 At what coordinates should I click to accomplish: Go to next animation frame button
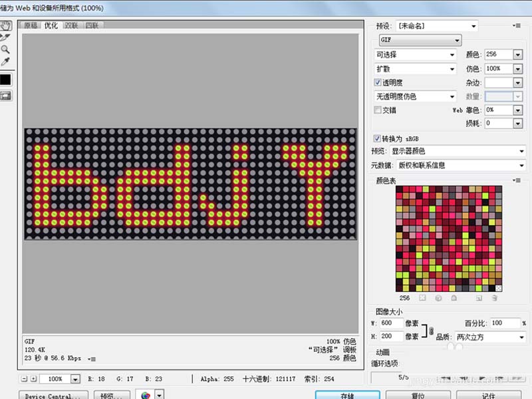coord(499,378)
